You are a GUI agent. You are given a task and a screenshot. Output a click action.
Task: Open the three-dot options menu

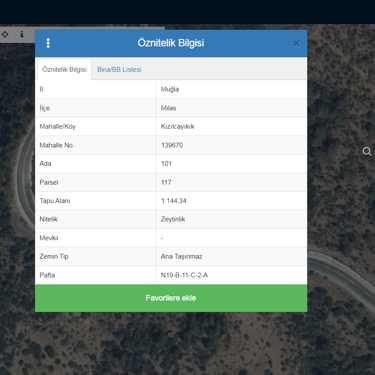48,43
